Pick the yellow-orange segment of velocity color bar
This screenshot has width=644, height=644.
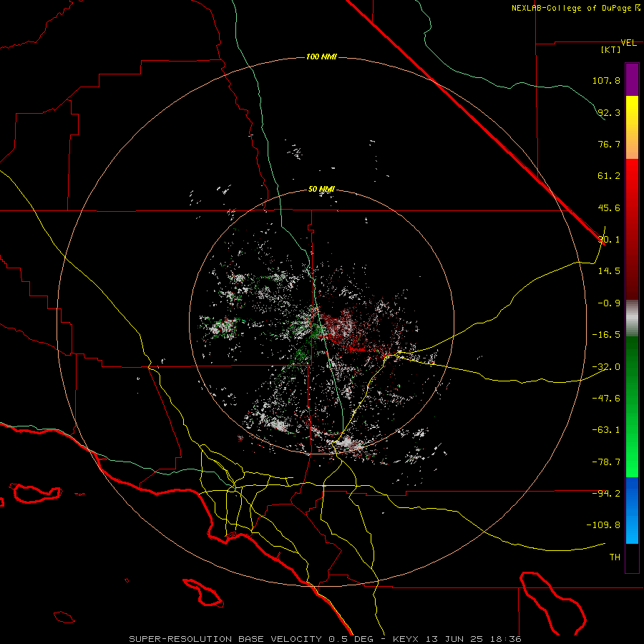632,127
